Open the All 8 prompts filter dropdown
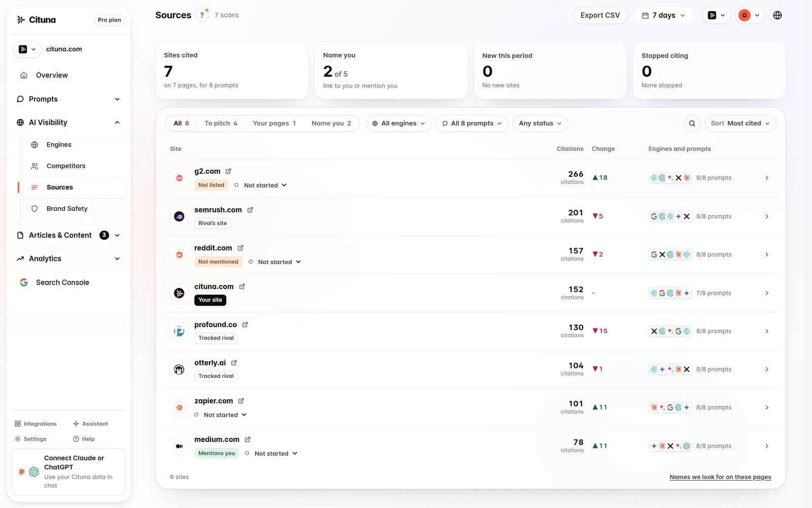This screenshot has width=812, height=508. pyautogui.click(x=472, y=123)
